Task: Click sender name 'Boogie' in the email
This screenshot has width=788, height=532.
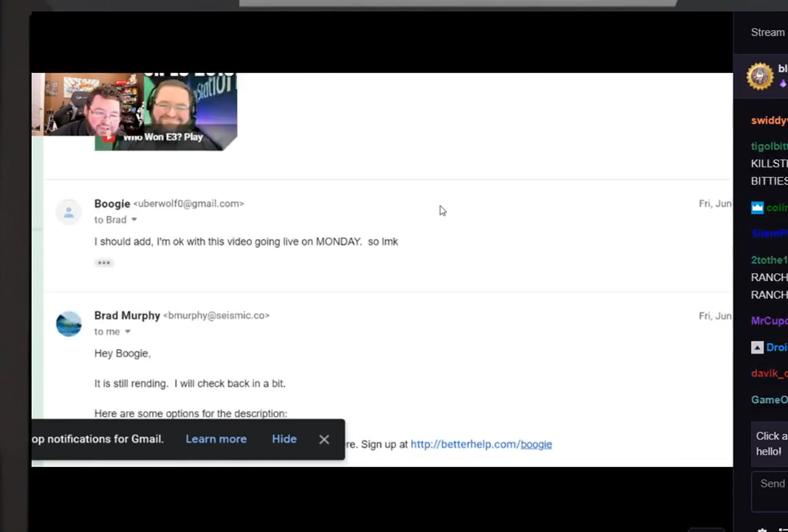Action: (112, 204)
